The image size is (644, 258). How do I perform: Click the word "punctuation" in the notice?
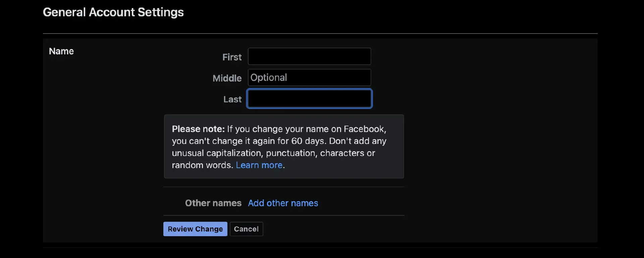pyautogui.click(x=290, y=153)
